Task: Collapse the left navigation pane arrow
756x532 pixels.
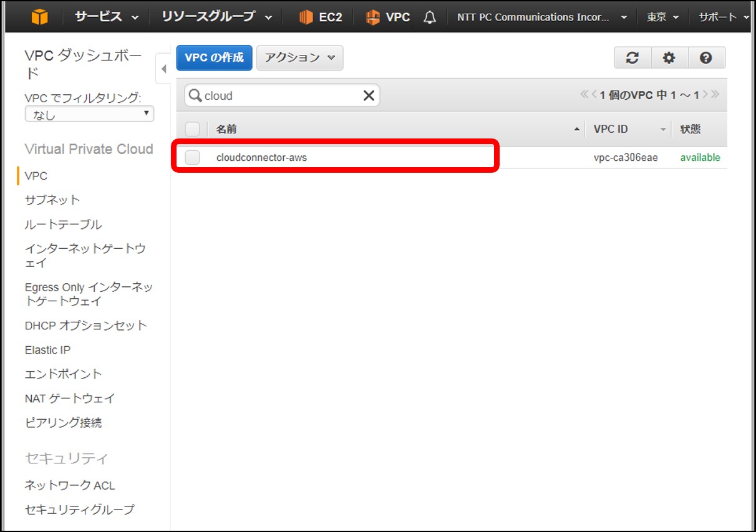Action: pyautogui.click(x=163, y=69)
